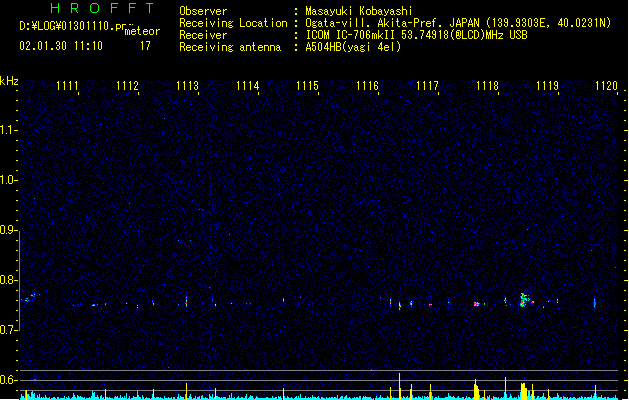Click the Receiving Location label
Viewport: 629px width, 400px height.
(x=233, y=23)
